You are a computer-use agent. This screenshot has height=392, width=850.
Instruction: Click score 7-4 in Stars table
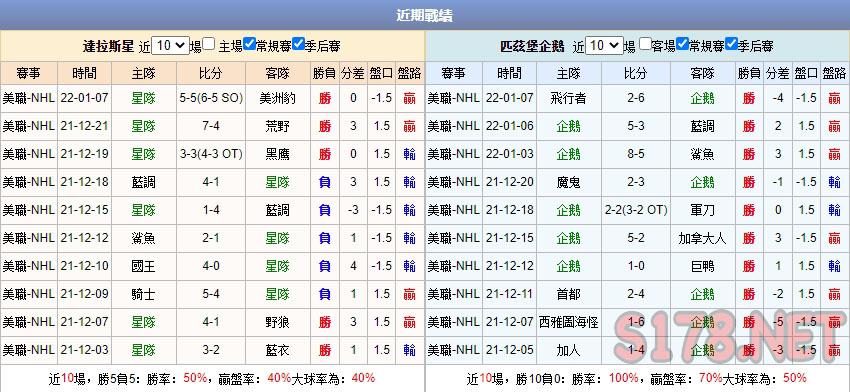[211, 126]
